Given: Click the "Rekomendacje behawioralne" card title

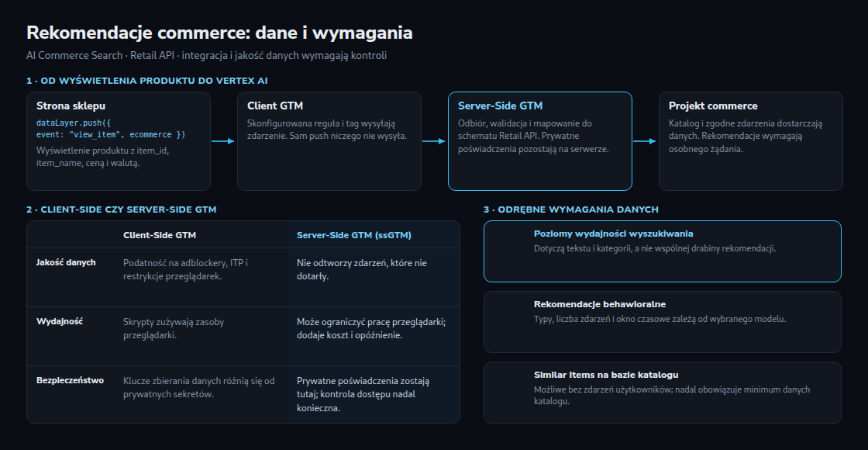Looking at the screenshot, I should click(x=600, y=304).
